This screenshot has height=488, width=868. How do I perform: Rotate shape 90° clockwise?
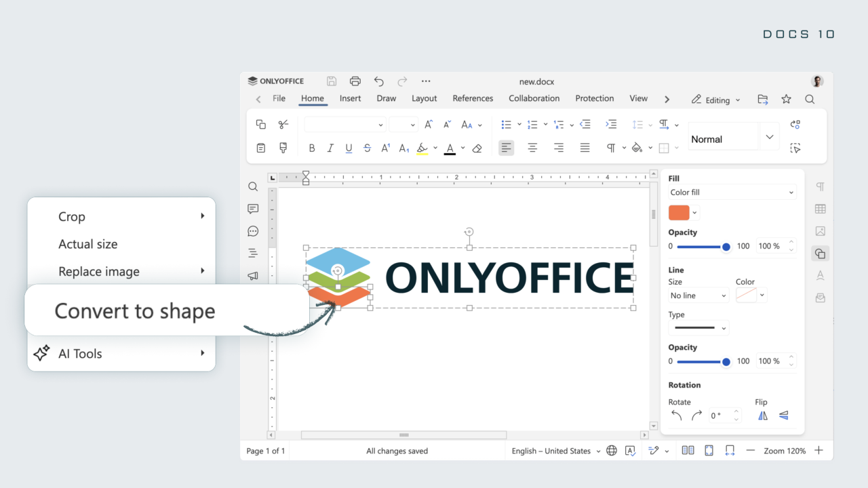[696, 415]
